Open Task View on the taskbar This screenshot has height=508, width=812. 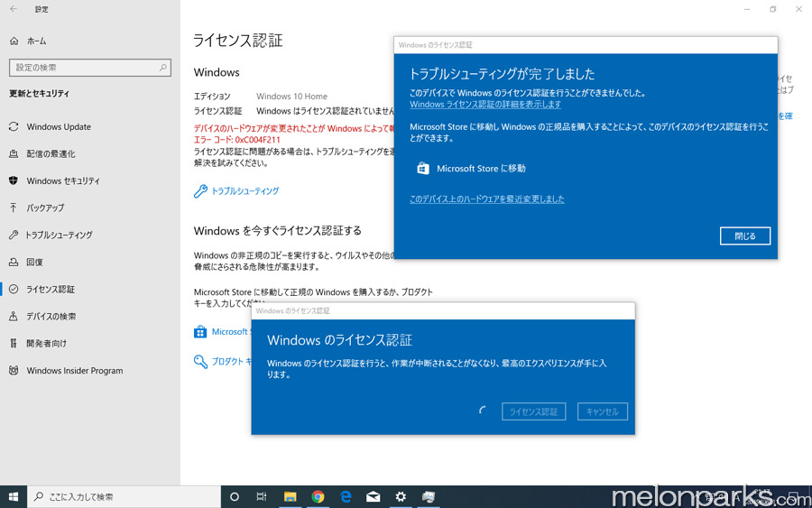pos(262,496)
